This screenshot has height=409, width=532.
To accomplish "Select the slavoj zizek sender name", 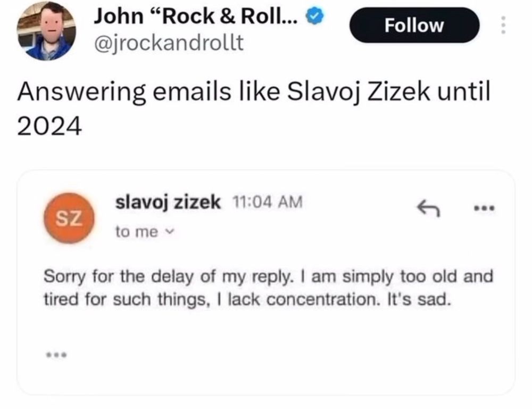I will 168,201.
